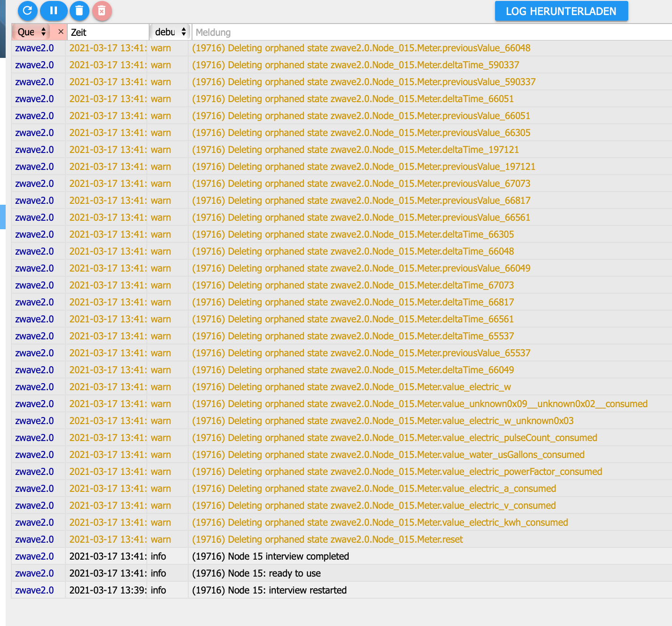The height and width of the screenshot is (626, 672).
Task: Click message ending in powerFactor_consumed
Action: pyautogui.click(x=397, y=472)
